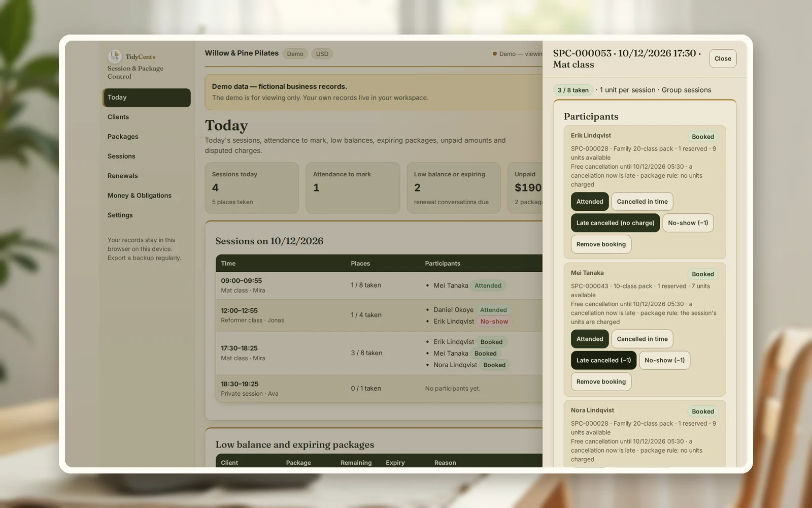
Task: Select the 17:30–18:25 Mat class row
Action: click(379, 354)
